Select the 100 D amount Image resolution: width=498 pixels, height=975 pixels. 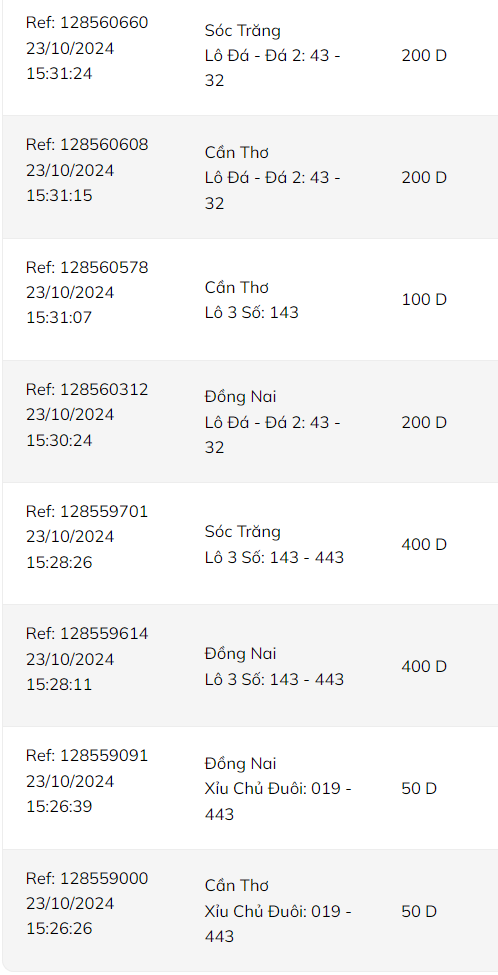coord(424,300)
